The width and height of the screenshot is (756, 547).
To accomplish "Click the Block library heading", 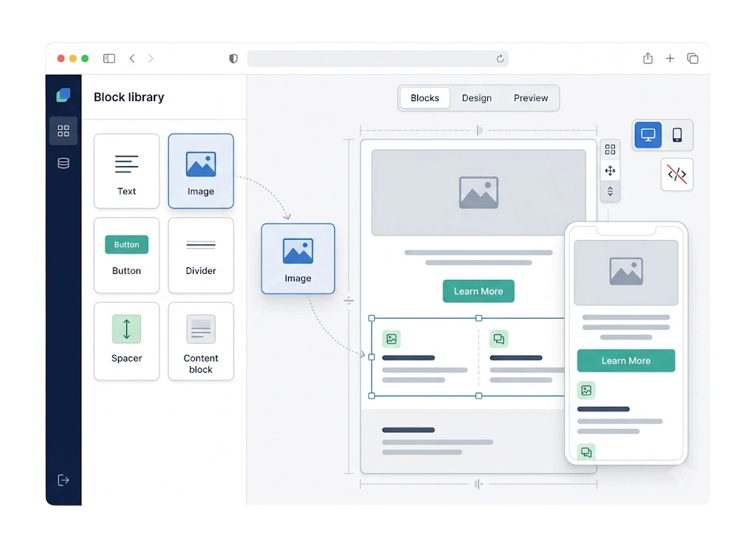I will pyautogui.click(x=128, y=97).
